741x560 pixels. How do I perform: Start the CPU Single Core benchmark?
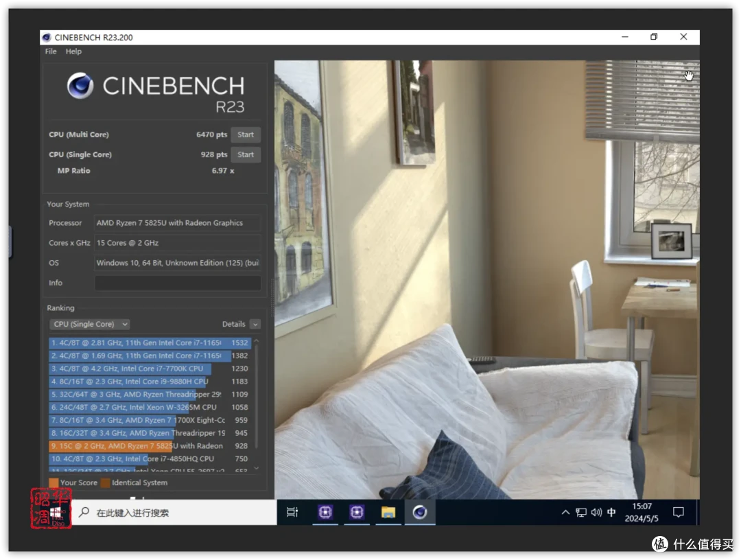[x=245, y=154]
